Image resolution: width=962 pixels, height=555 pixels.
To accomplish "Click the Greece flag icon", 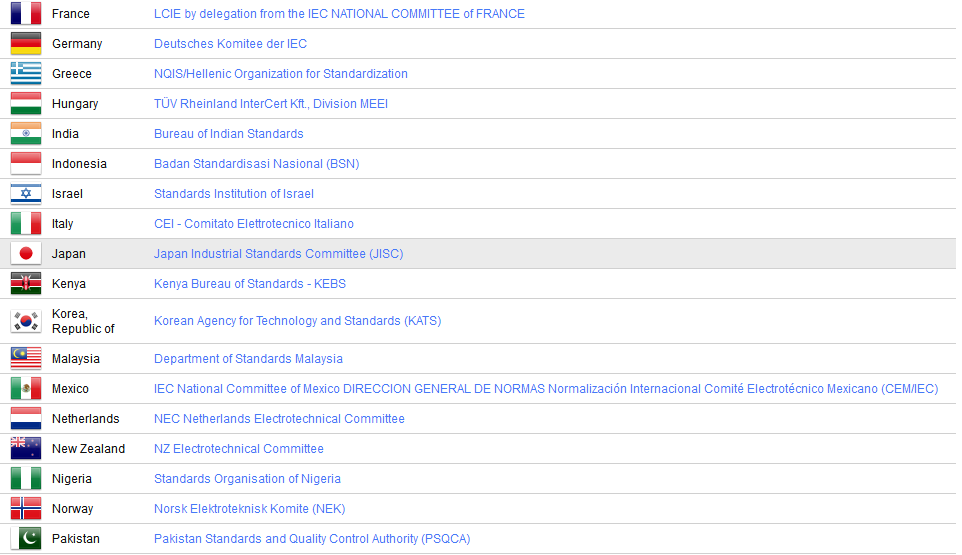I will [x=26, y=74].
